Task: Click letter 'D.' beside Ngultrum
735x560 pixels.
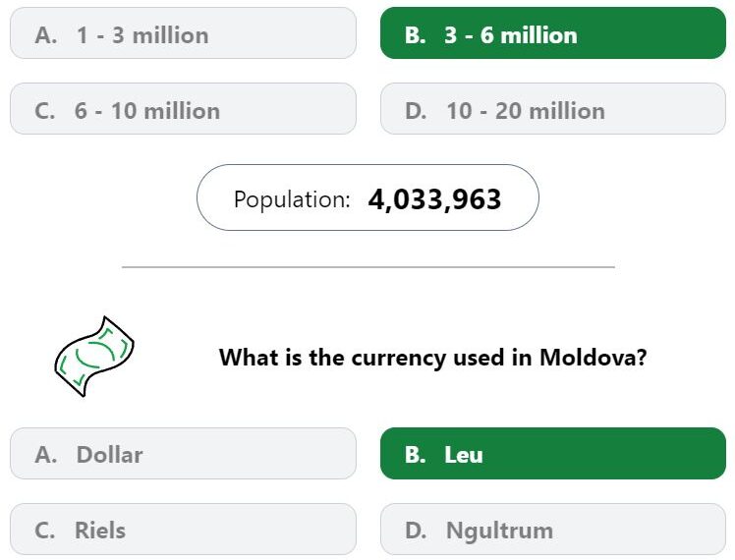Action: click(416, 531)
